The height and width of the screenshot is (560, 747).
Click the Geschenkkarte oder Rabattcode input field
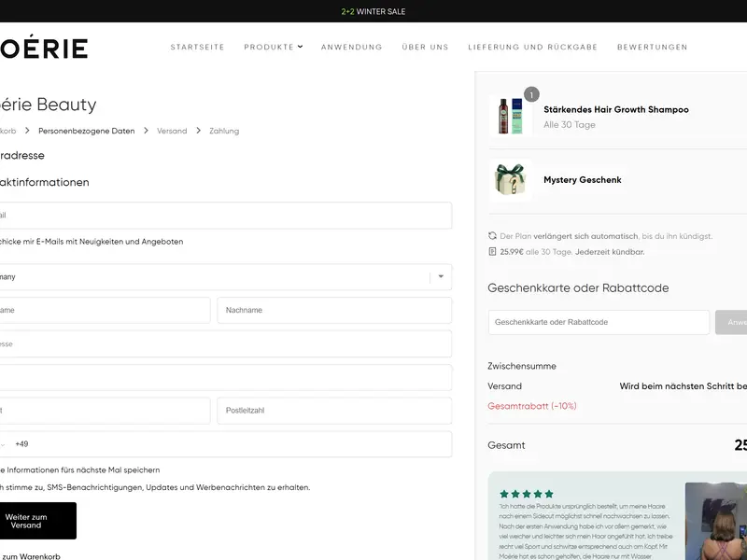[x=599, y=322]
